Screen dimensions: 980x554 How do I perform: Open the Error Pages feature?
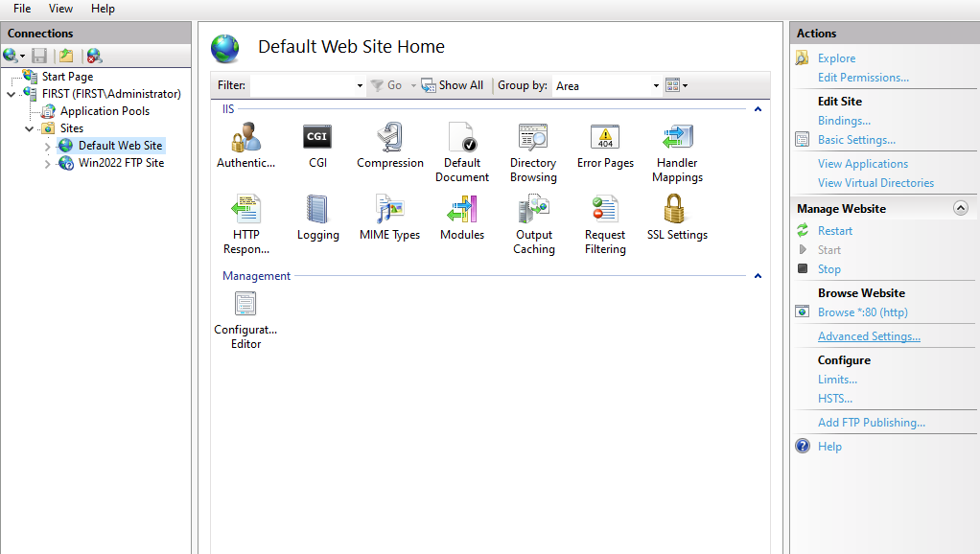[605, 146]
